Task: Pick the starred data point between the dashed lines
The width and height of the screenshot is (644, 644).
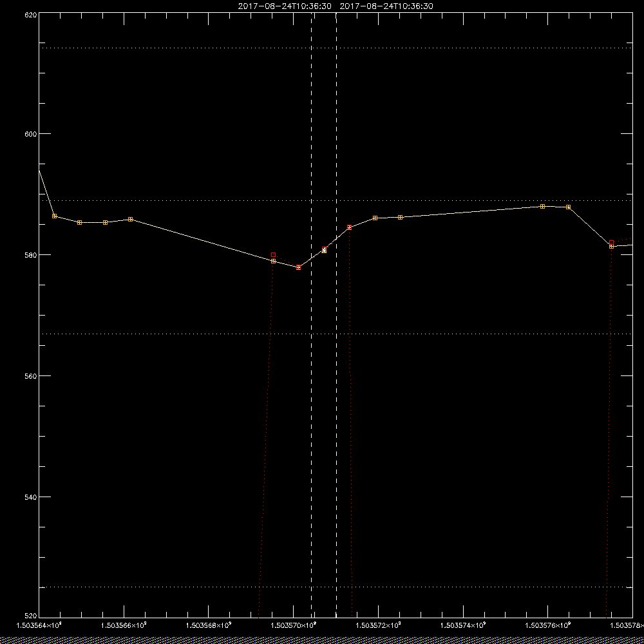Action: click(324, 250)
